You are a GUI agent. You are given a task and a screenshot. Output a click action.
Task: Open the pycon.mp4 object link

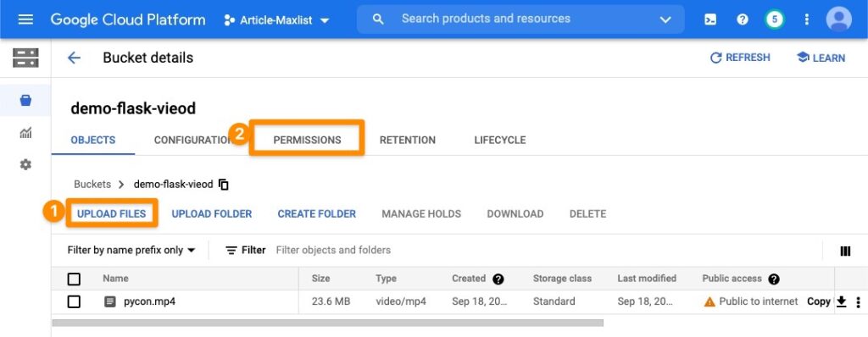pos(149,302)
